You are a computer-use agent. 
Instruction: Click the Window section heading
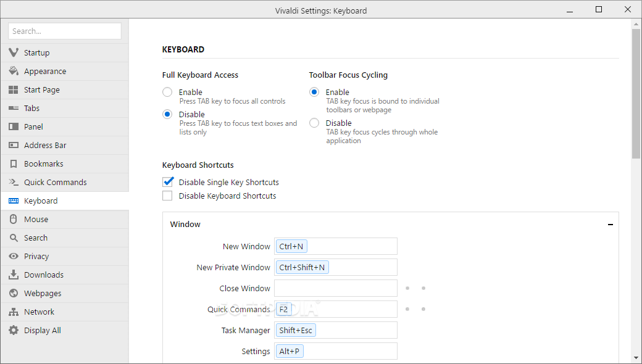(x=185, y=224)
